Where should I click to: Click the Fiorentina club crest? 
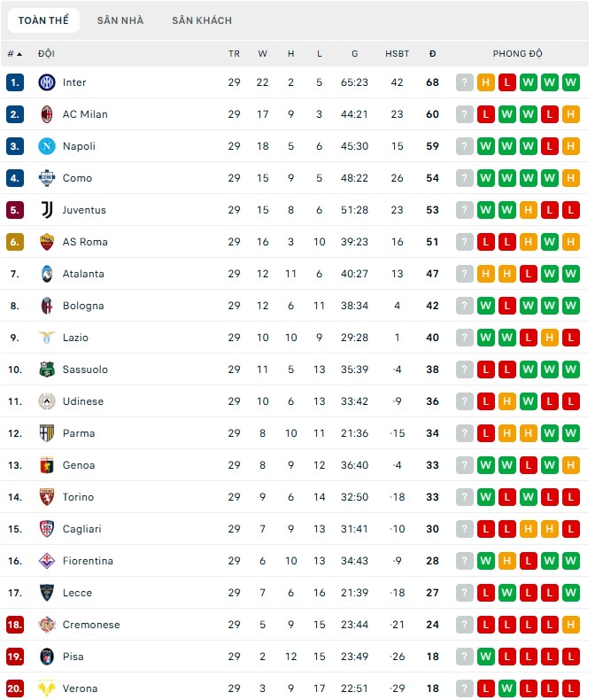click(x=47, y=561)
